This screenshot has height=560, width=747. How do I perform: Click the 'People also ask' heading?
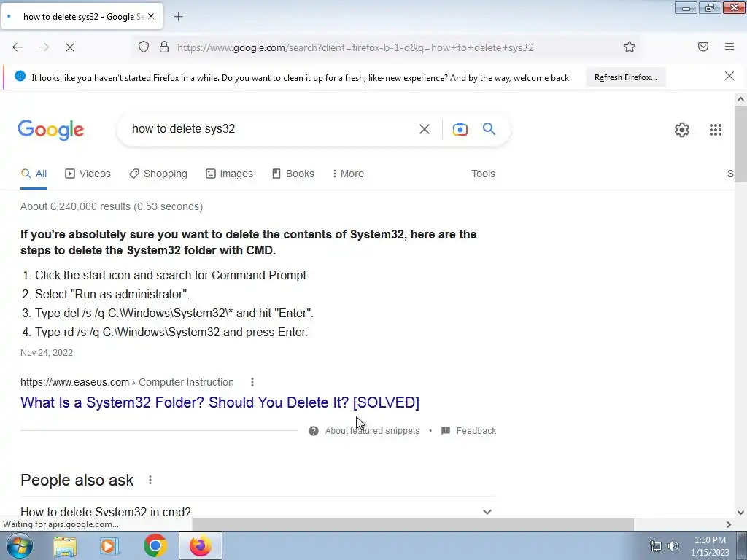click(x=77, y=480)
